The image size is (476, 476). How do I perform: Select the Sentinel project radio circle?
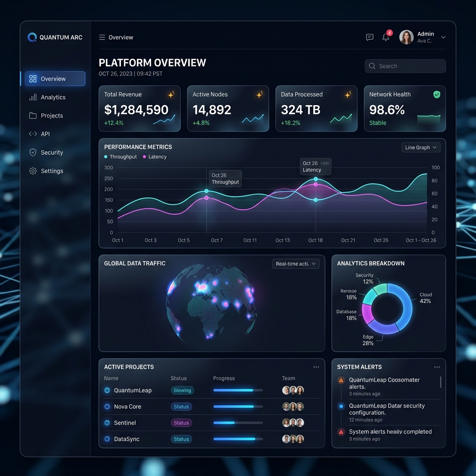coord(107,423)
